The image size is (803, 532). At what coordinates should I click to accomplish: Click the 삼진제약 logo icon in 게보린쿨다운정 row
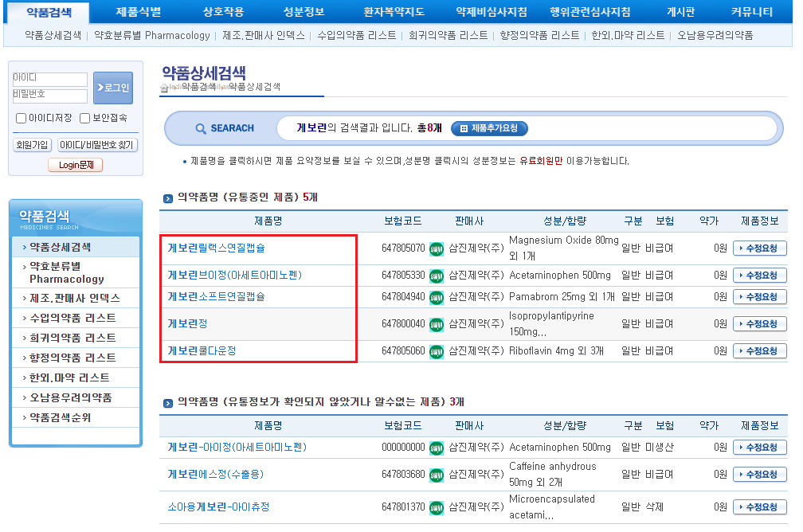437,352
